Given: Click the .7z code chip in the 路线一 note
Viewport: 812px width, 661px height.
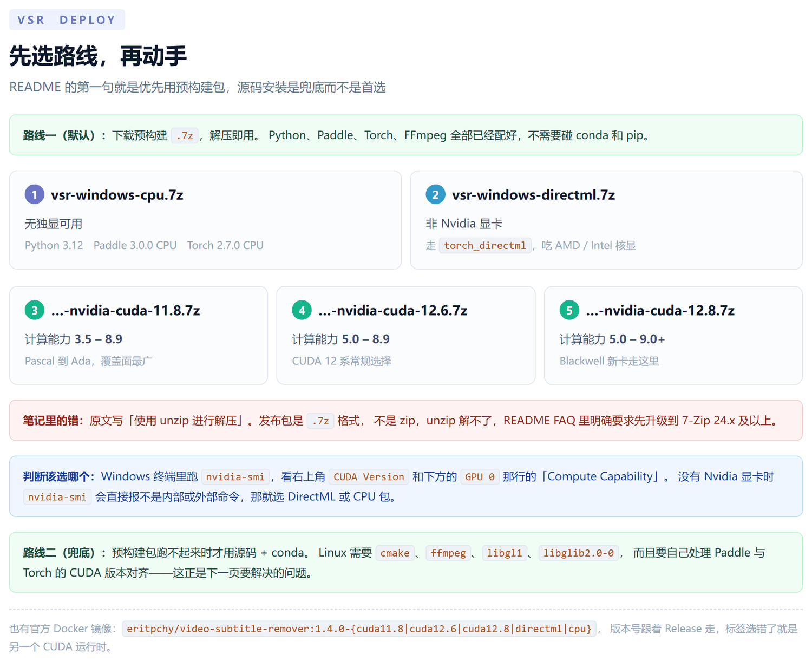Looking at the screenshot, I should 185,135.
